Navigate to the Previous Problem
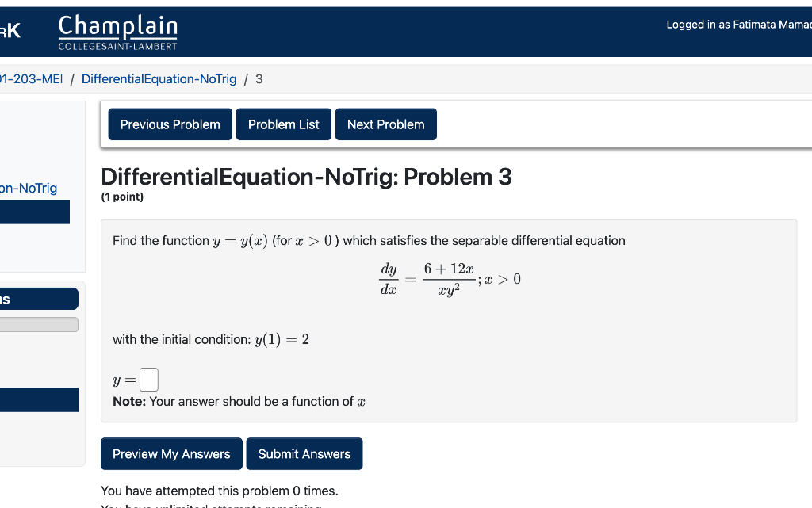Viewport: 812px width, 508px height. [170, 124]
